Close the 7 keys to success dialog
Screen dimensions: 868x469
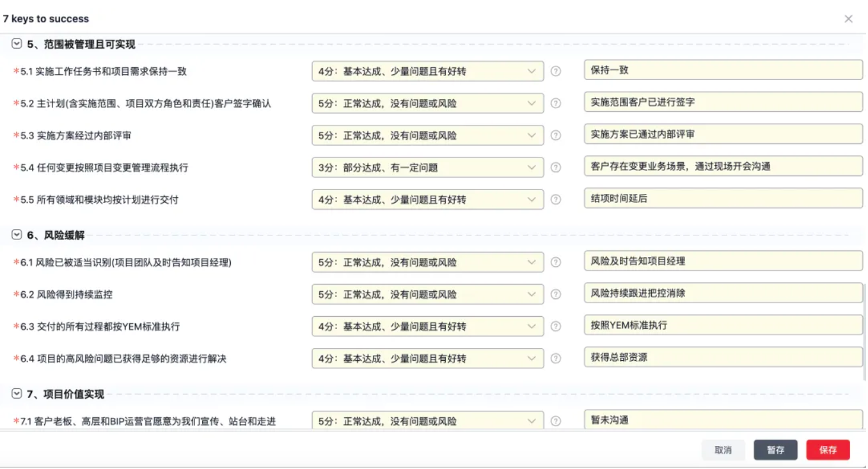(848, 19)
